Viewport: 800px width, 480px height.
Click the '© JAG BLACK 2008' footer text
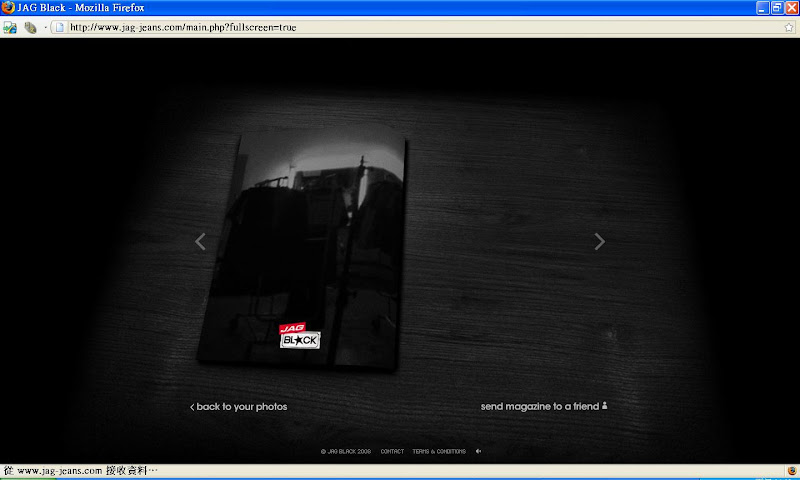click(345, 451)
